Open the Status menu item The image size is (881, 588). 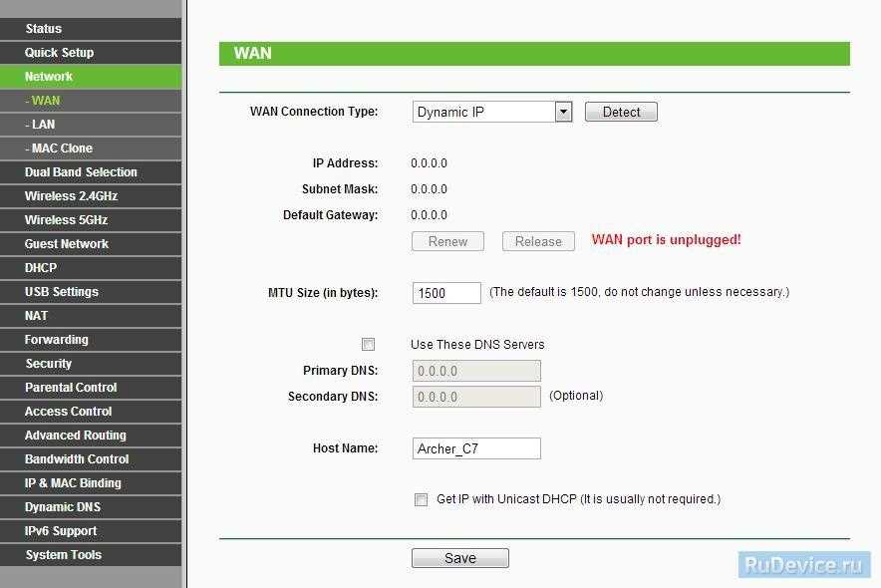91,29
